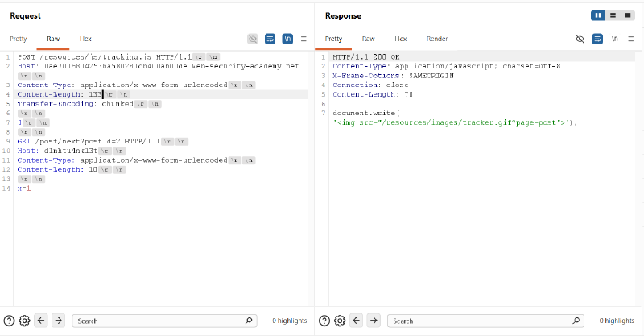Screen dimensions: 644x336
Task: Toggle show non-printable \n button in Response
Action: click(x=614, y=39)
